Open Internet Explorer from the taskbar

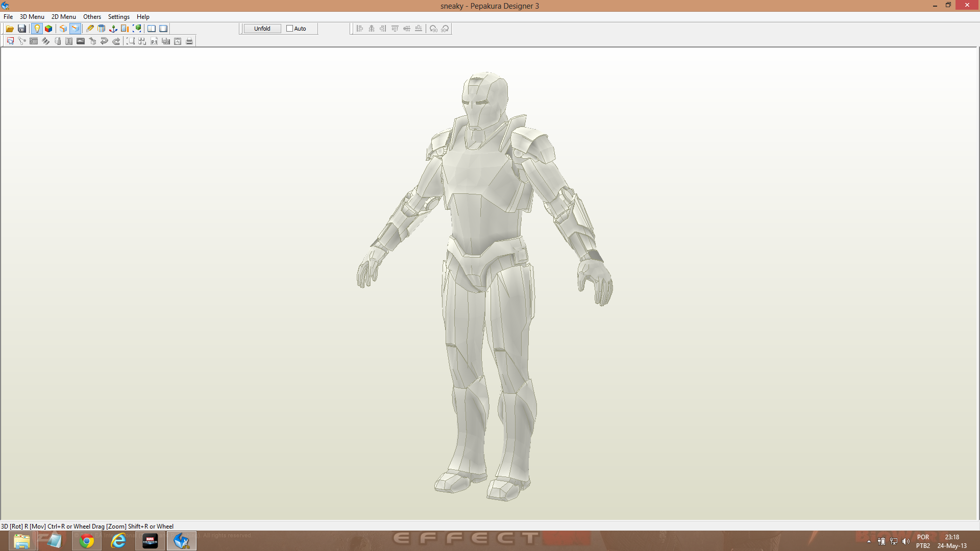[118, 541]
